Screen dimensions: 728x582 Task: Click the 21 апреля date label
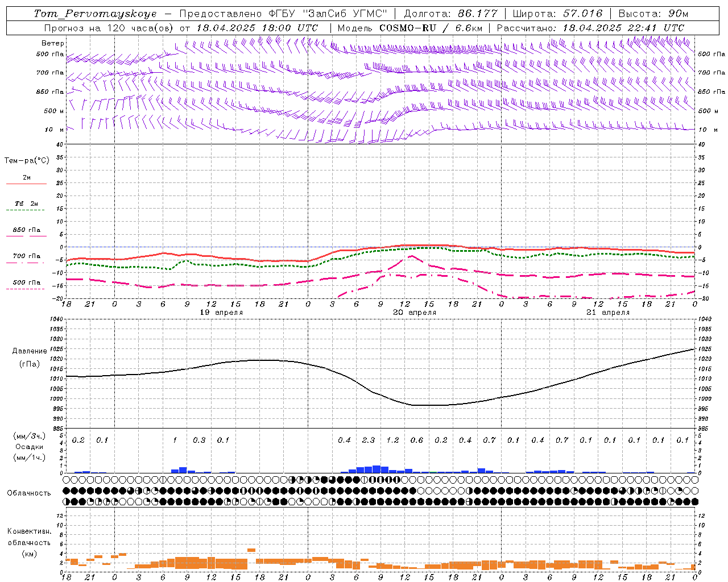coord(608,313)
